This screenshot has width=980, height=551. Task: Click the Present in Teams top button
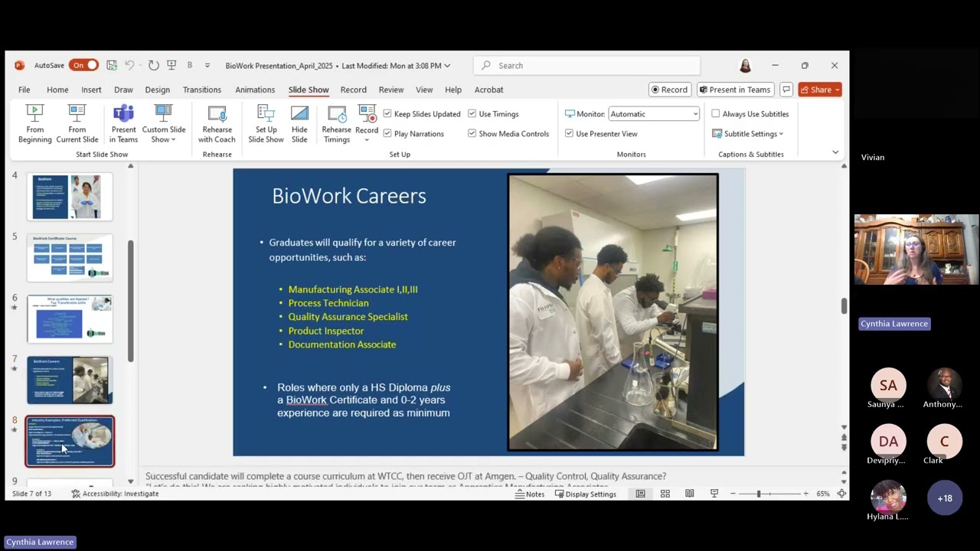(735, 90)
